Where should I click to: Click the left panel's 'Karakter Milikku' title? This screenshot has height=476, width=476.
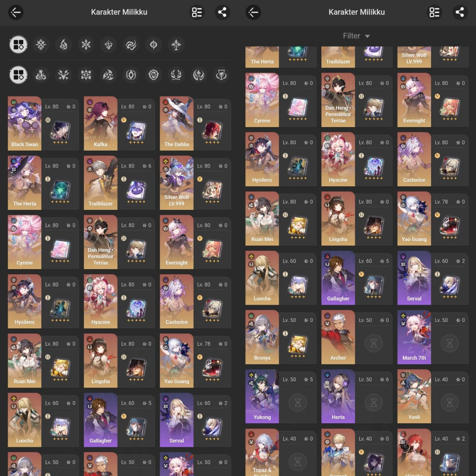tap(119, 12)
